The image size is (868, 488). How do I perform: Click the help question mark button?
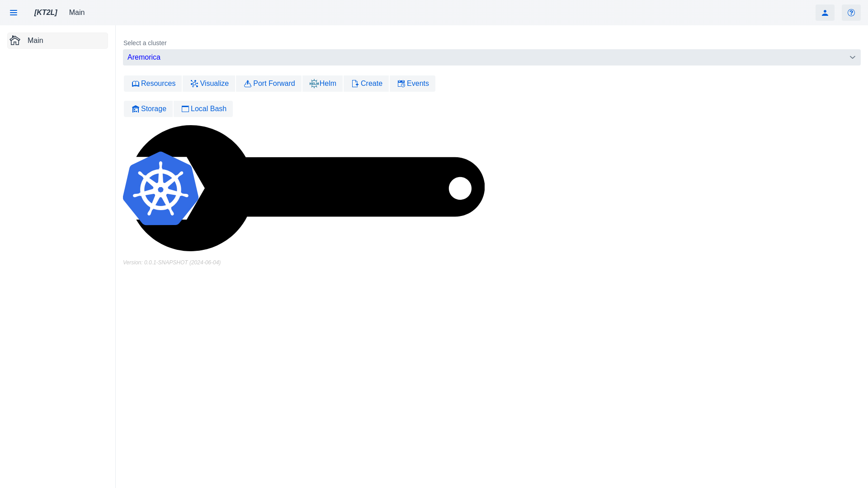tap(851, 13)
